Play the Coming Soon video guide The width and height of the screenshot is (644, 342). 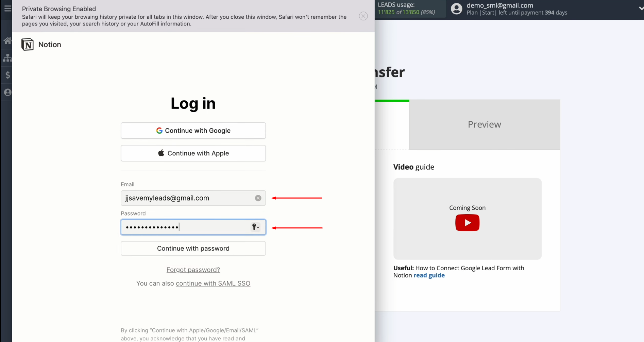[467, 223]
